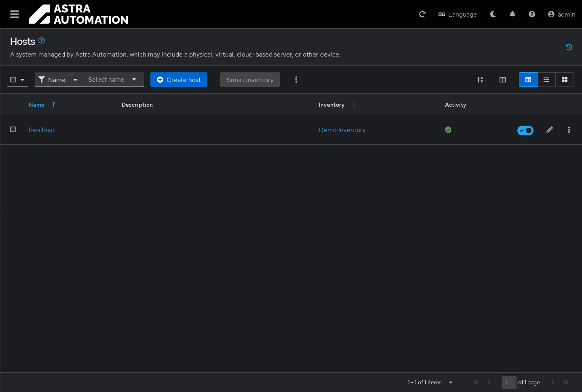Switch to card view layout
Viewport: 582px width, 392px height.
point(565,80)
